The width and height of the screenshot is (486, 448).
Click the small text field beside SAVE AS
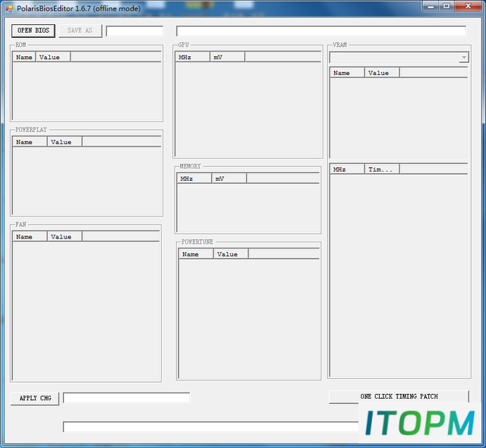coord(134,31)
